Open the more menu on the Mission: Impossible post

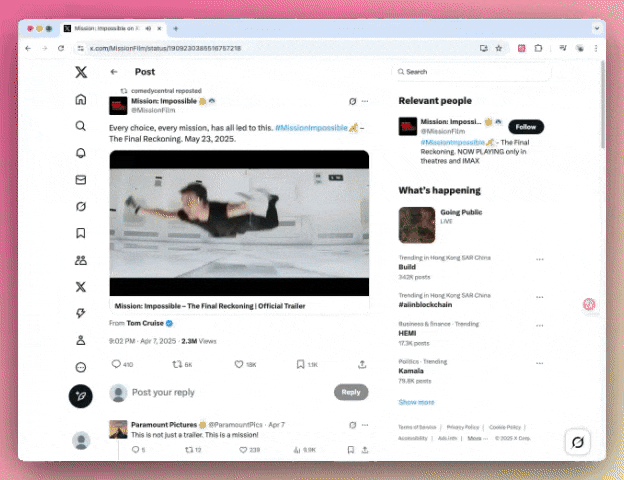click(365, 101)
